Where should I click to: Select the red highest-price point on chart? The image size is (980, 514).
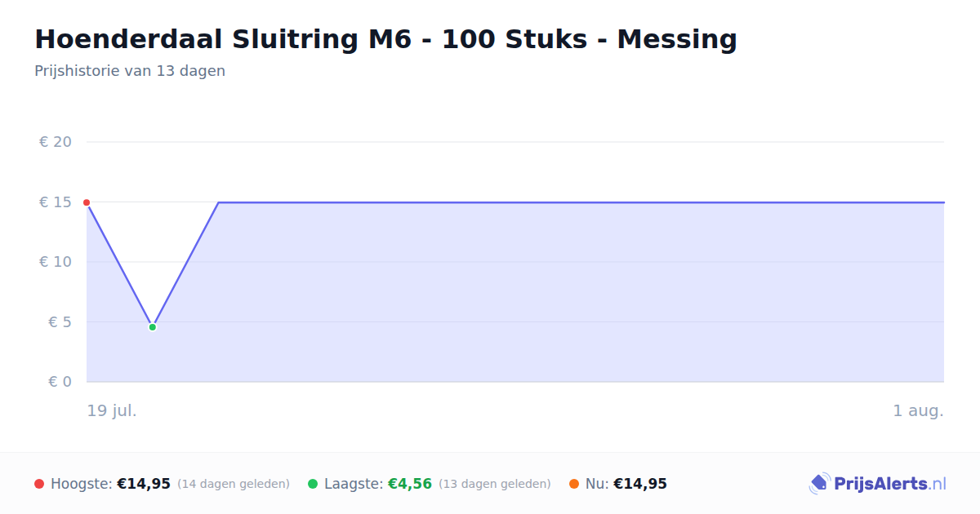click(x=87, y=202)
